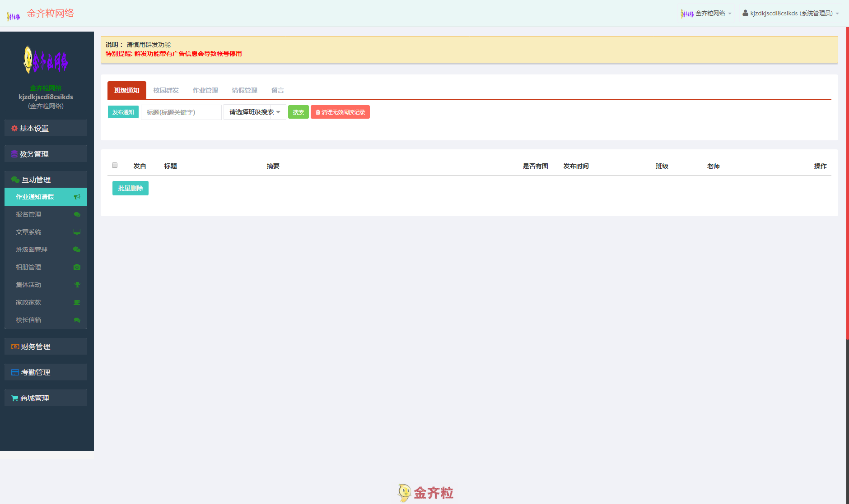Click the 老师 column header
This screenshot has width=849, height=504.
coord(714,166)
